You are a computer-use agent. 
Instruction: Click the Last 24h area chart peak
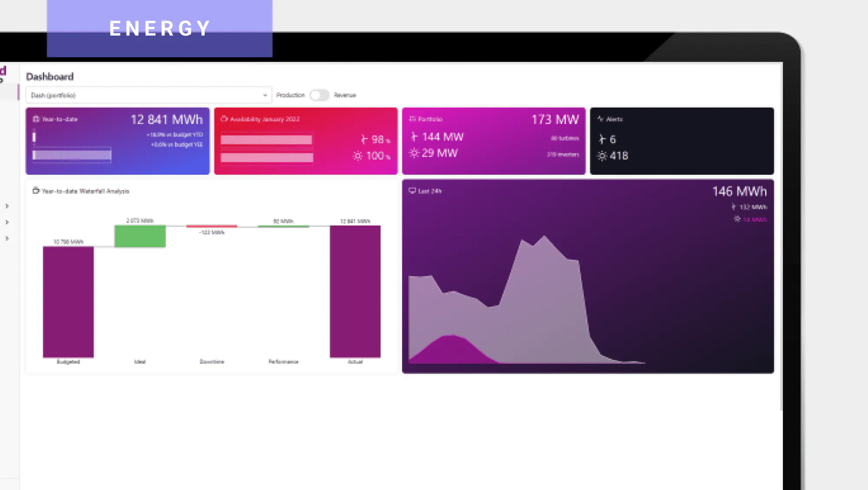(x=544, y=237)
